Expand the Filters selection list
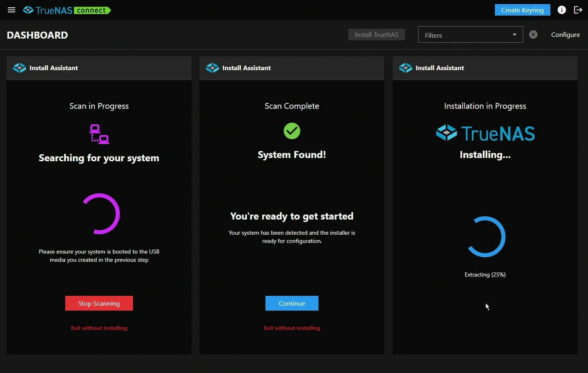588x373 pixels. click(514, 34)
